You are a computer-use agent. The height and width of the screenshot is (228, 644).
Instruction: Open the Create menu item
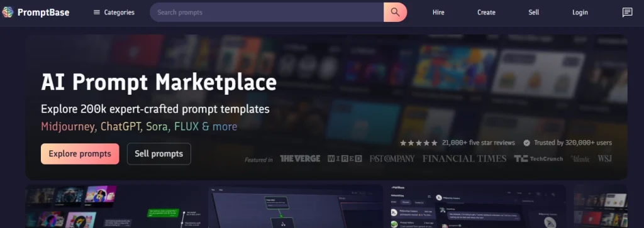[x=486, y=13]
